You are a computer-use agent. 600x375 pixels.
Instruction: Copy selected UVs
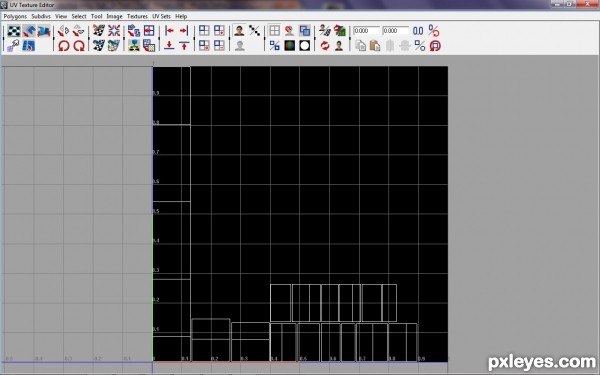tap(360, 46)
